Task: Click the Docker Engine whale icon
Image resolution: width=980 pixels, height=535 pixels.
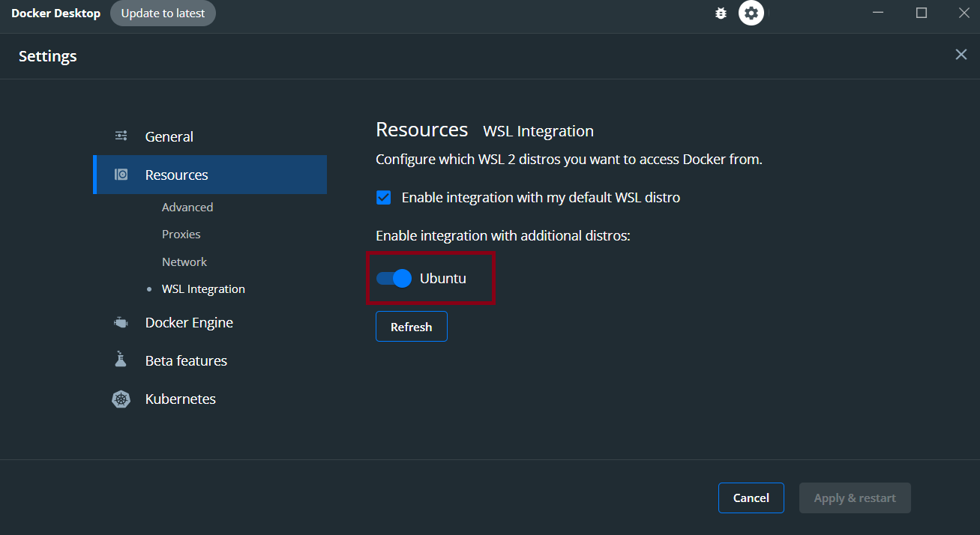Action: pyautogui.click(x=121, y=322)
